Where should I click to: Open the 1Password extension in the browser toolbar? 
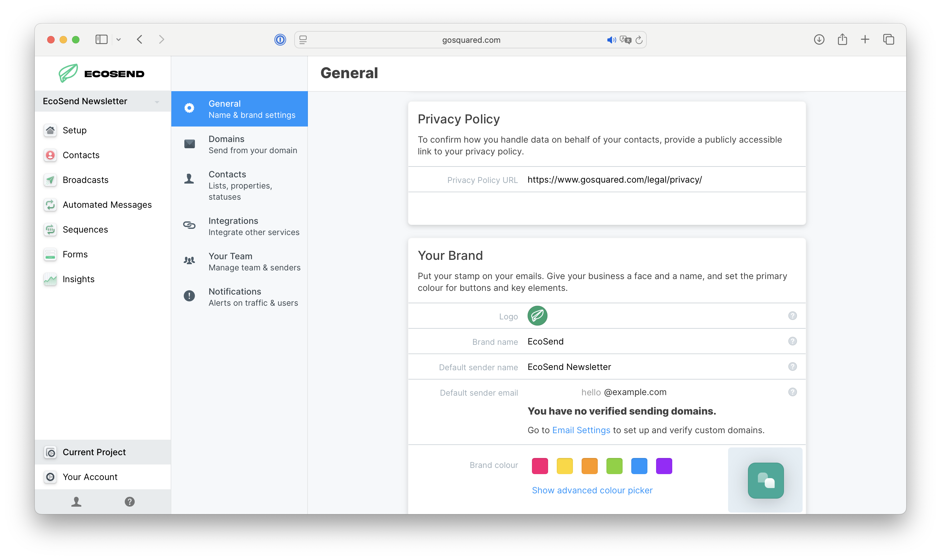point(280,40)
